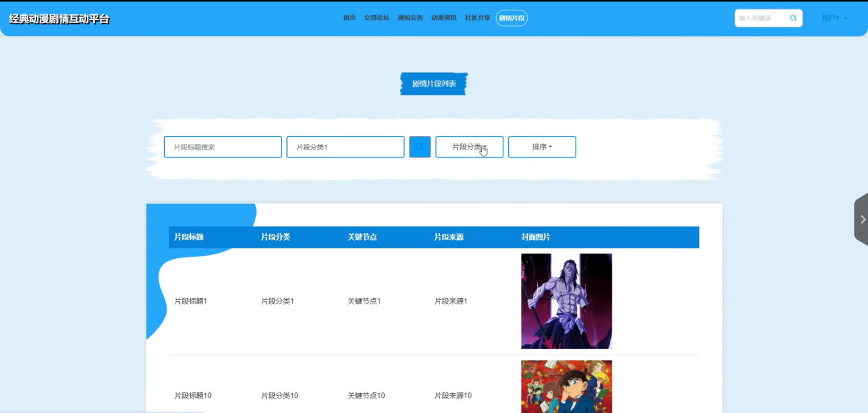Screen dimensions: 868x413
Task: Open Conan cover image of 片段标题10 row
Action: click(567, 387)
